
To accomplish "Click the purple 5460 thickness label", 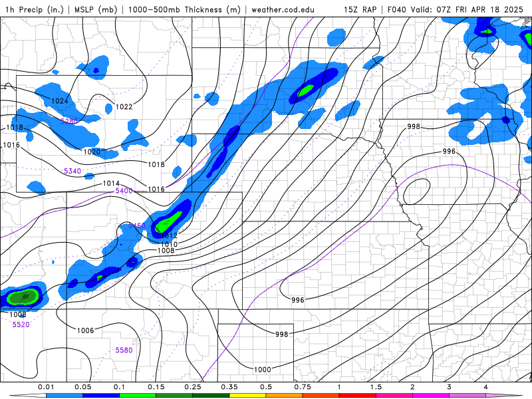I will point(137,225).
